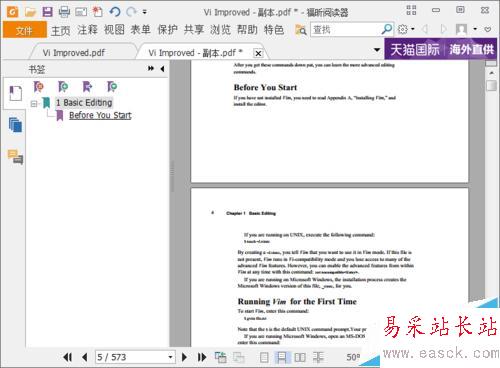Screen dimensions: 500x368
Task: Open the 特色 ribbon tab
Action: pos(274,30)
